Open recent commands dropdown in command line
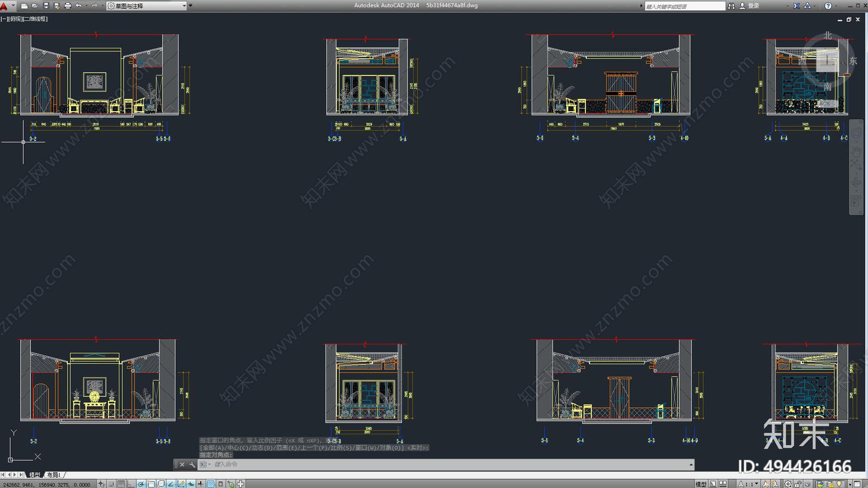This screenshot has width=868, height=488. [205, 465]
